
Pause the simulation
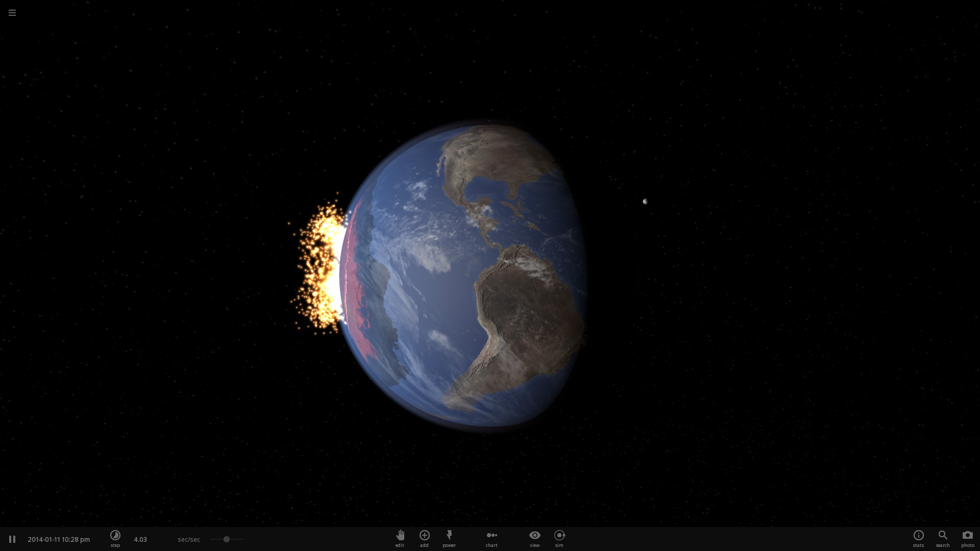(12, 539)
